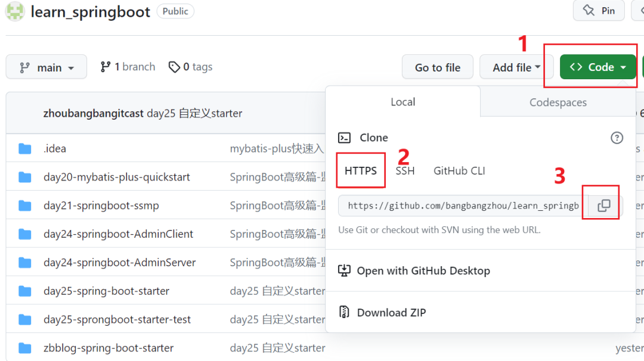Select the SSH clone option

[405, 171]
